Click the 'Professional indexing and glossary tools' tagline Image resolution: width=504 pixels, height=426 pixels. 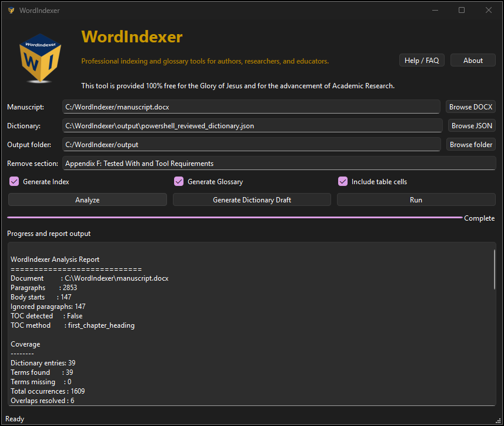(x=205, y=61)
